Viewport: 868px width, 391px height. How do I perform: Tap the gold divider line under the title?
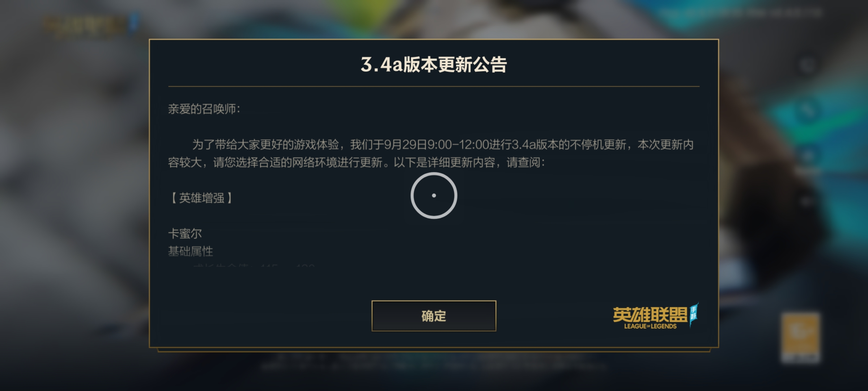tap(434, 87)
